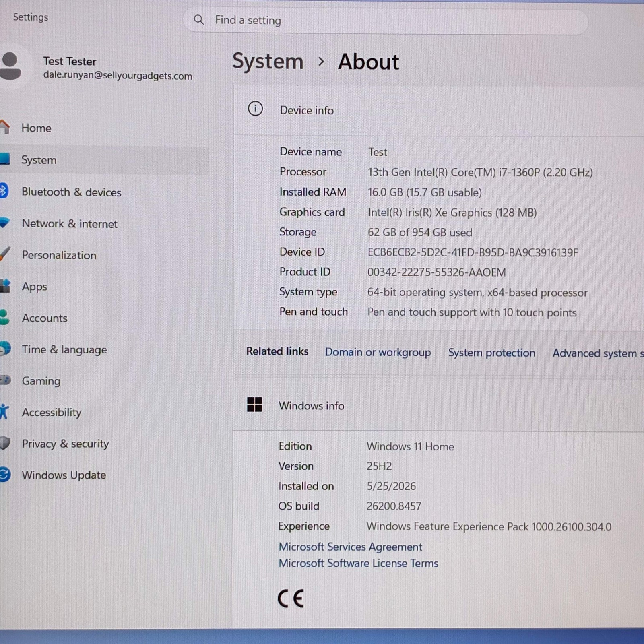This screenshot has height=644, width=644.
Task: Click the processor value i7-1360P text
Action: (x=480, y=172)
